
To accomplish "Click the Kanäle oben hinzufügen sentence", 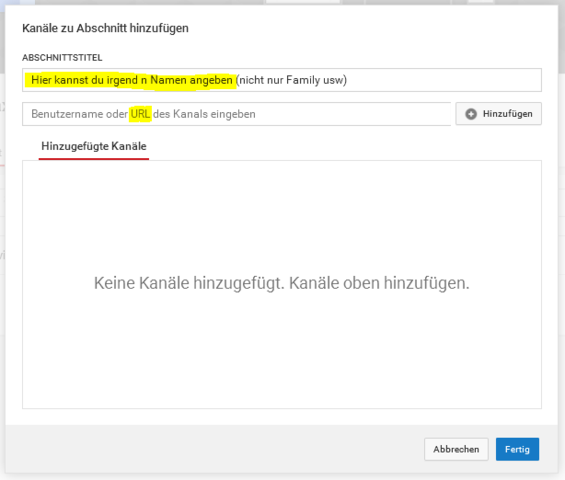I will point(379,283).
